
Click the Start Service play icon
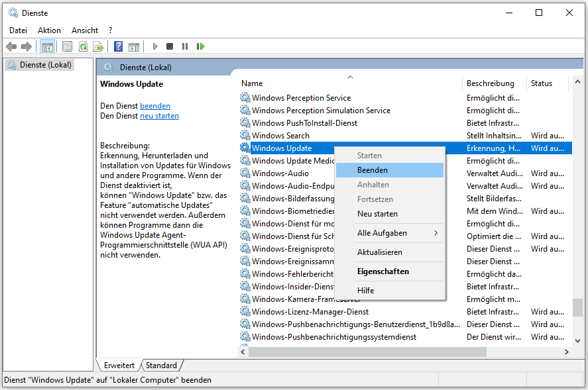coord(155,46)
